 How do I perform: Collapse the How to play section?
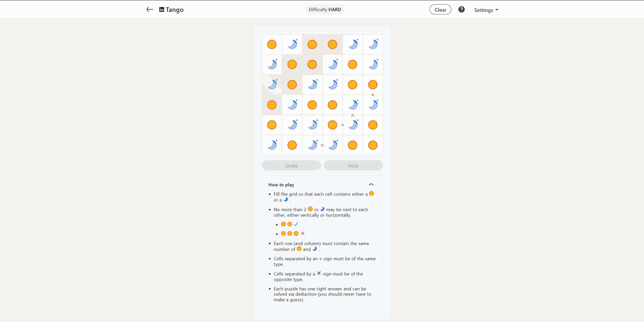point(371,185)
